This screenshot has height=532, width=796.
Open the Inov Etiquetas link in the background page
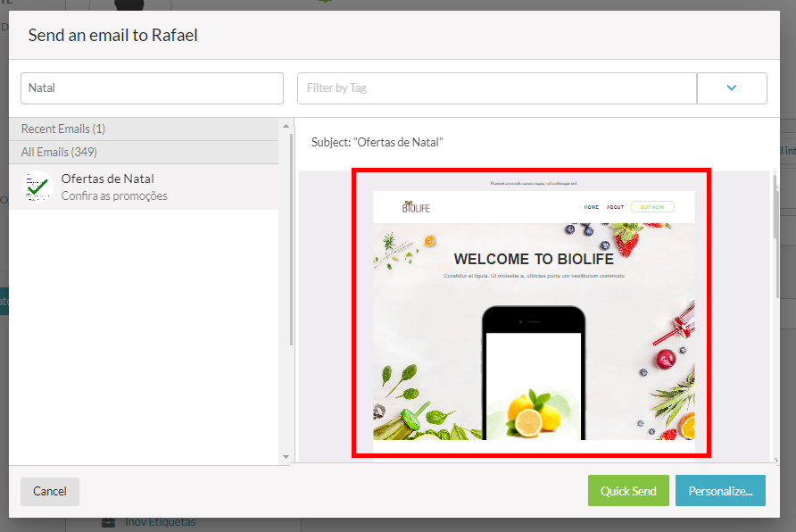[x=160, y=522]
